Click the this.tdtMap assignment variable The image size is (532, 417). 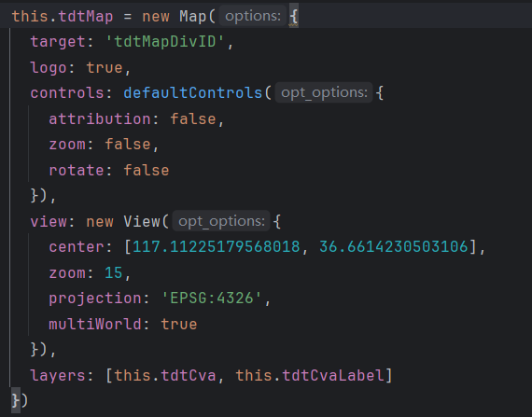[63, 16]
